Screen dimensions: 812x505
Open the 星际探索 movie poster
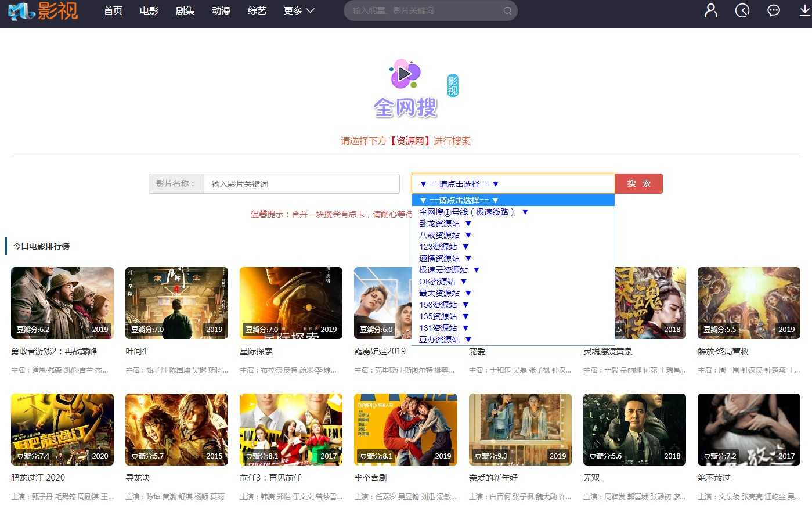[291, 303]
